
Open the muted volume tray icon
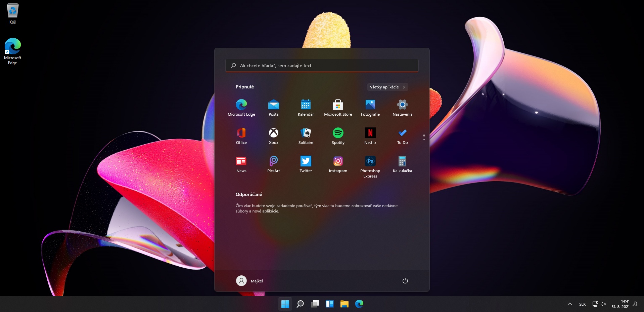(x=603, y=304)
